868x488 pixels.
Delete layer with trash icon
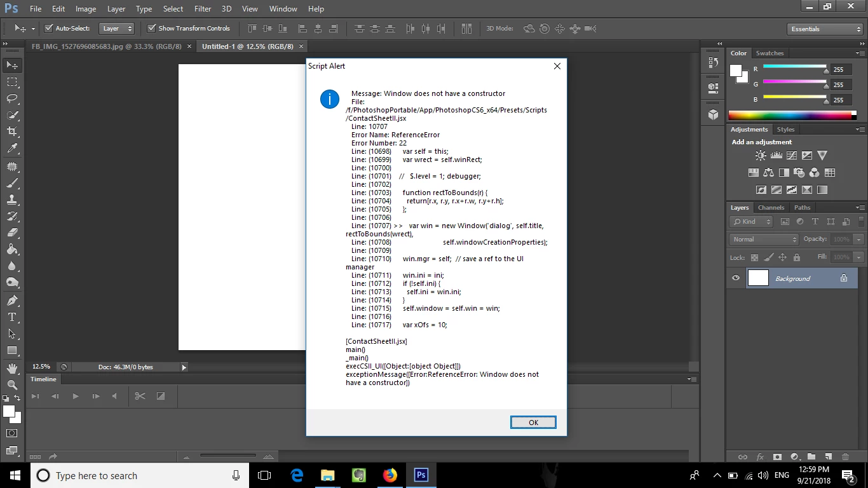(x=845, y=457)
